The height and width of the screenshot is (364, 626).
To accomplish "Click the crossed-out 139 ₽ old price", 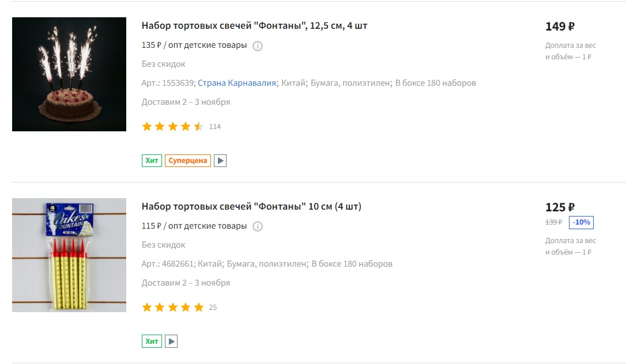I will [x=554, y=222].
